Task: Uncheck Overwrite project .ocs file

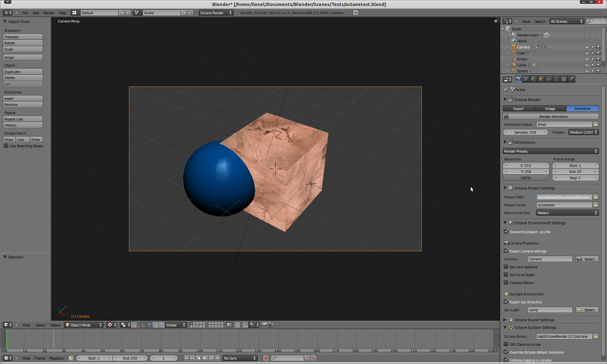Action: click(x=506, y=232)
